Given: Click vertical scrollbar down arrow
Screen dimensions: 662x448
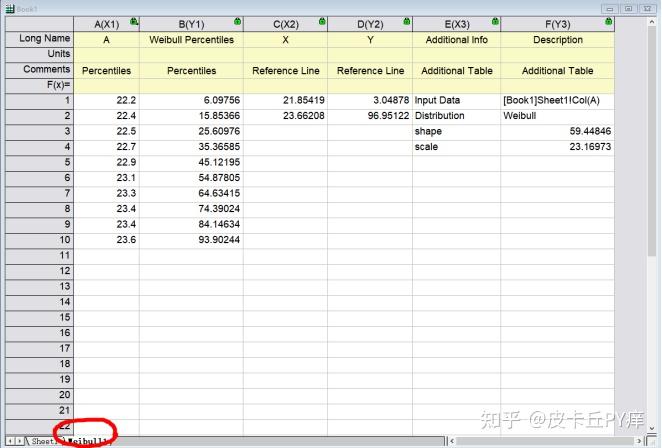Looking at the screenshot, I should [653, 428].
